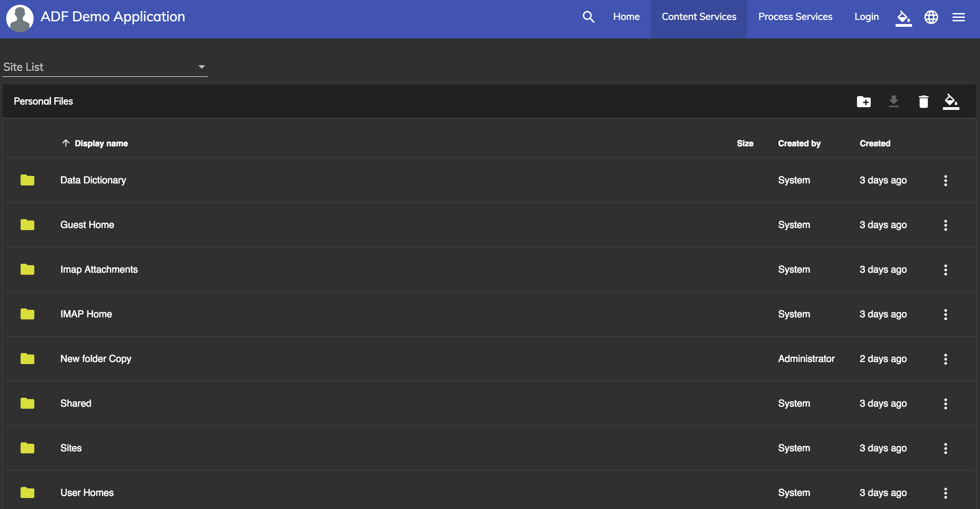Click the Personal Files toolbar paint bucket
Viewport: 980px width, 509px height.
pos(951,102)
